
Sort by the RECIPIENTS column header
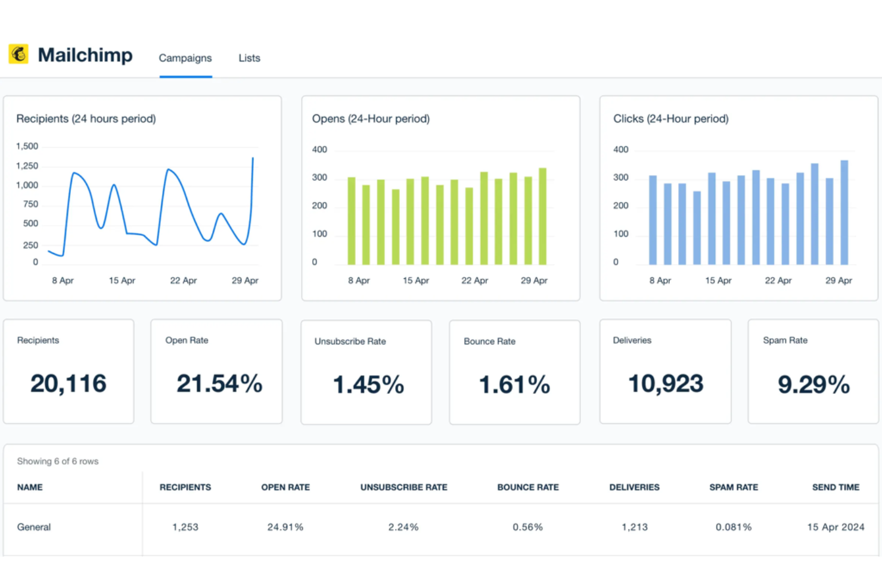(x=185, y=487)
